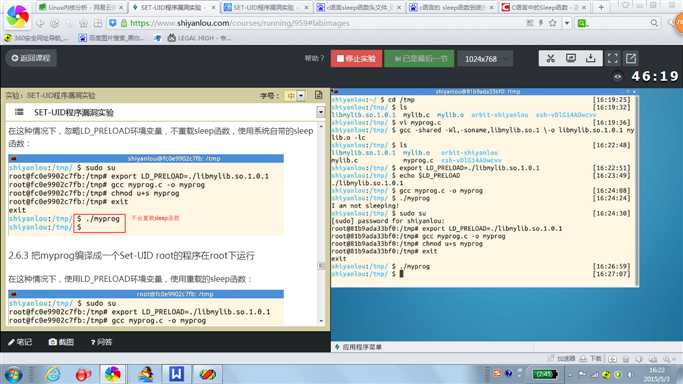Open the 笔记 notes button

pos(20,342)
